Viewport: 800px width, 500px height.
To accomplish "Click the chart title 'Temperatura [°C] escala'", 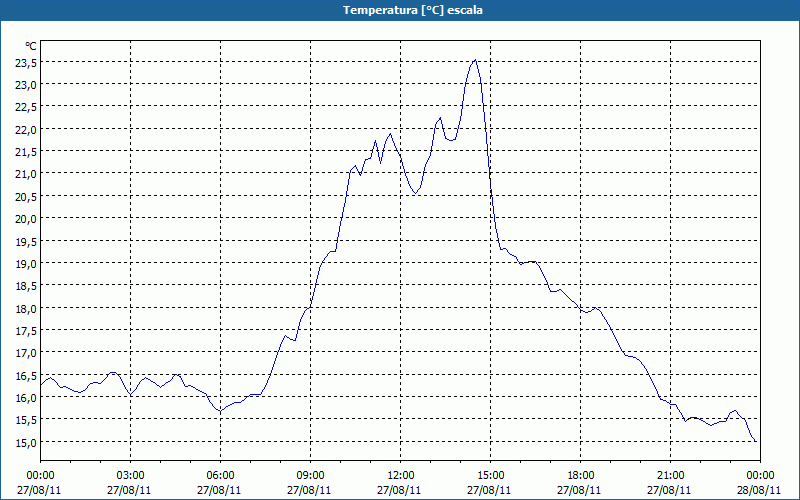I will [413, 10].
